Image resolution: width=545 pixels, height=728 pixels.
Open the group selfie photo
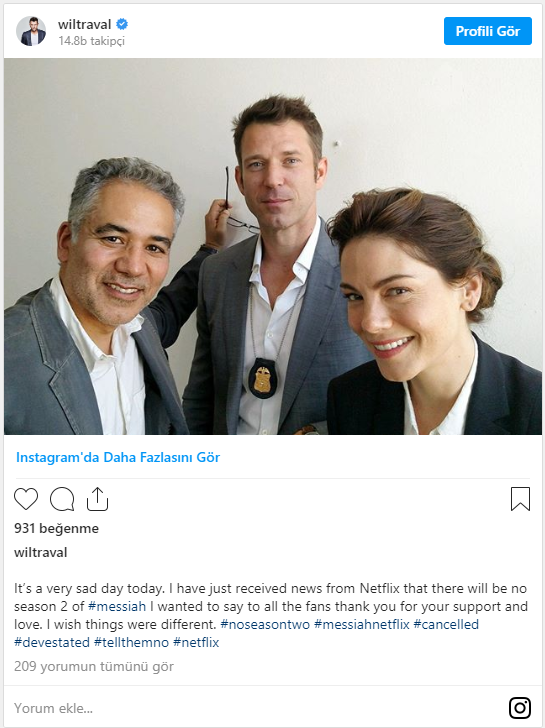273,247
